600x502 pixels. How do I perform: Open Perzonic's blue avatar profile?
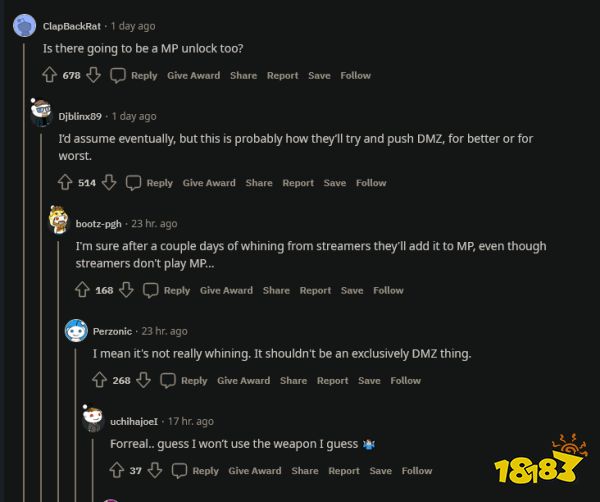[x=76, y=331]
